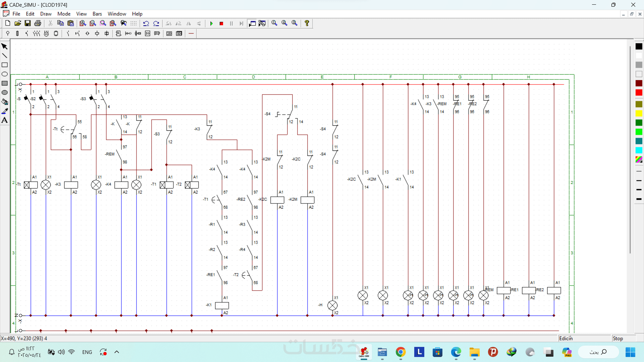Image resolution: width=644 pixels, height=362 pixels.
Task: Toggle the grid dots display icon
Action: click(133, 23)
